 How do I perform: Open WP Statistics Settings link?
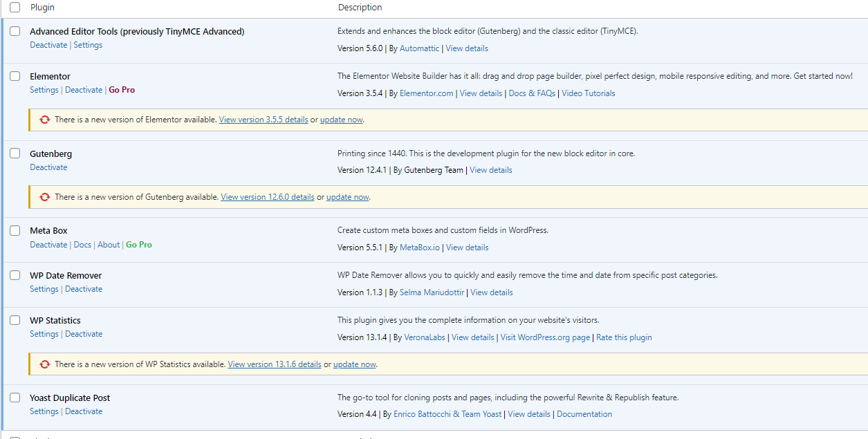tap(44, 334)
